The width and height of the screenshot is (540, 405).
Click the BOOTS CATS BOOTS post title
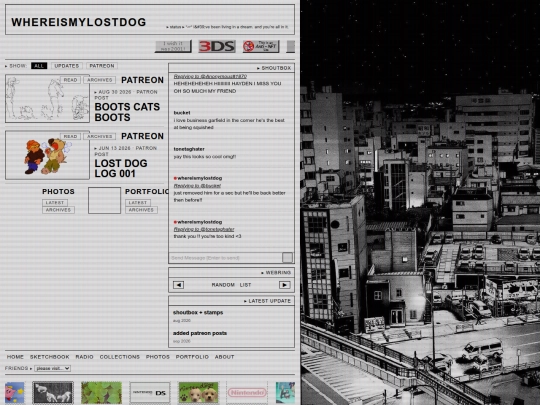tap(127, 112)
